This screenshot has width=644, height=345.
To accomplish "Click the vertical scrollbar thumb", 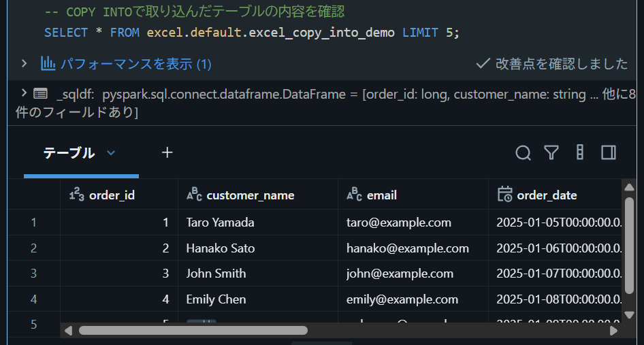I will (629, 246).
